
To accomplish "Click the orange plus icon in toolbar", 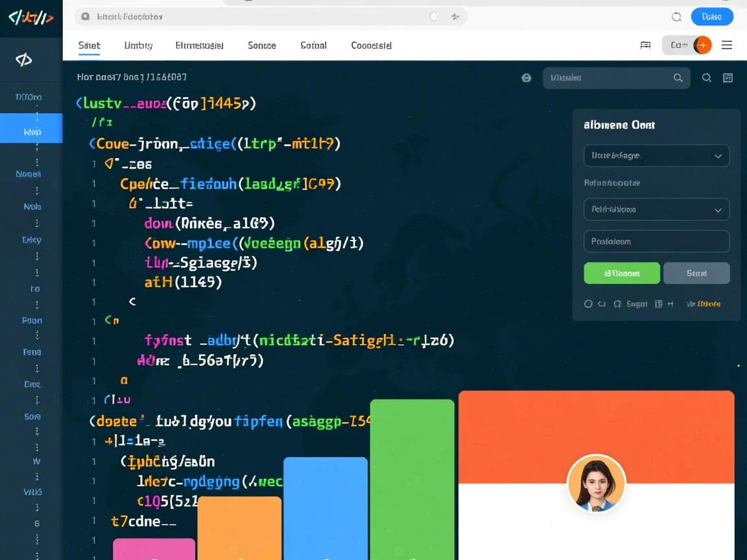I will 702,45.
